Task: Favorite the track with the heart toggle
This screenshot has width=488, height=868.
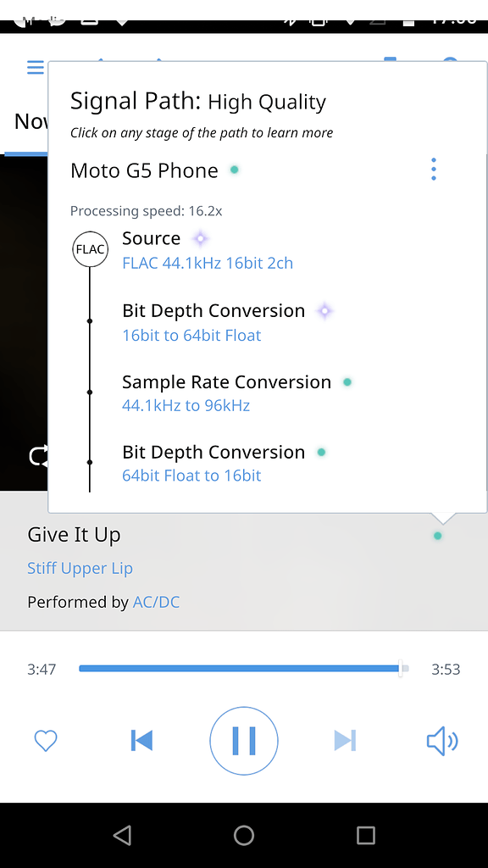Action: 45,740
